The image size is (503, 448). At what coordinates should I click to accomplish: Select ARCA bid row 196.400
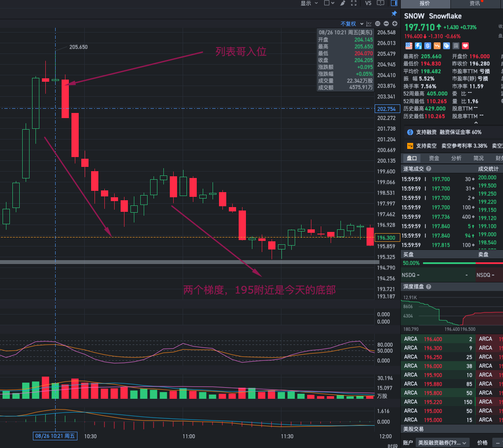pos(438,339)
